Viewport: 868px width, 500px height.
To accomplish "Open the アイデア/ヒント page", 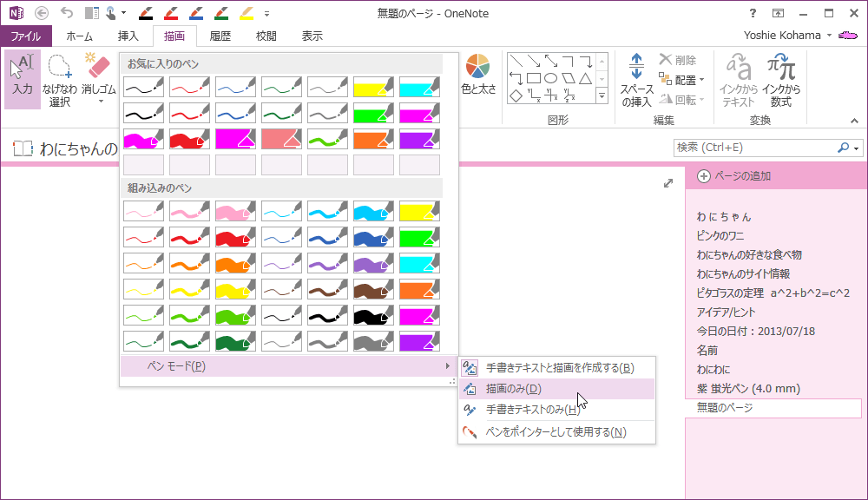I will tap(726, 312).
